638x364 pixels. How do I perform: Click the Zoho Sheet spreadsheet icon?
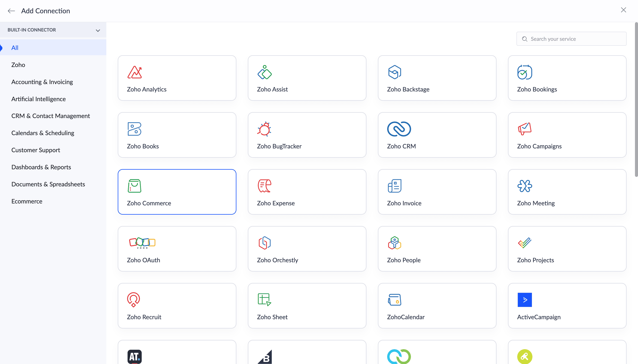(264, 299)
